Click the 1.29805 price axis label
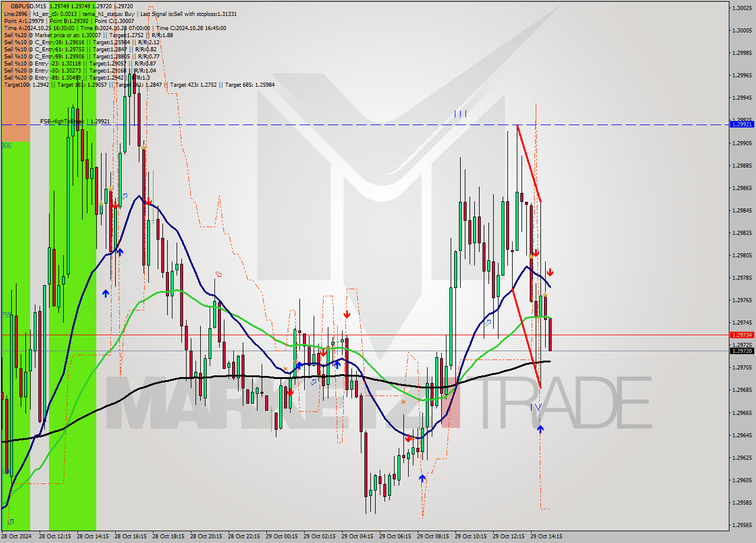 [x=742, y=256]
